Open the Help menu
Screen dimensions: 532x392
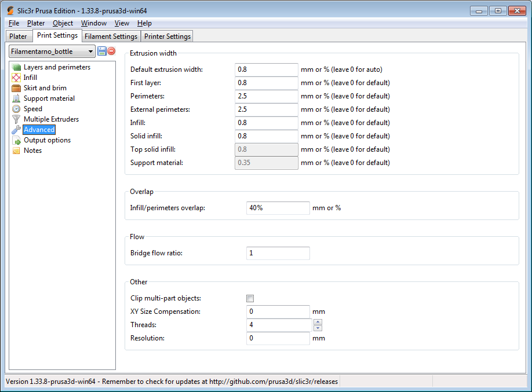[x=144, y=23]
